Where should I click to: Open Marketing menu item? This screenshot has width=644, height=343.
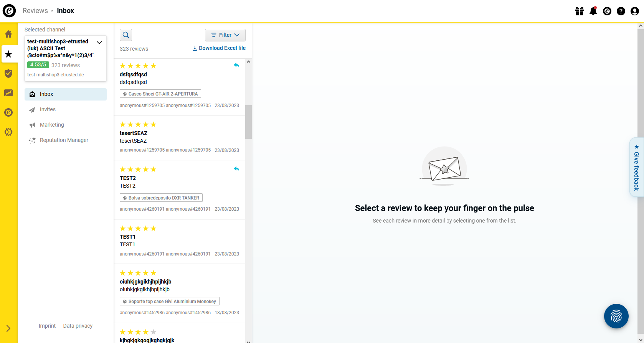point(66,125)
